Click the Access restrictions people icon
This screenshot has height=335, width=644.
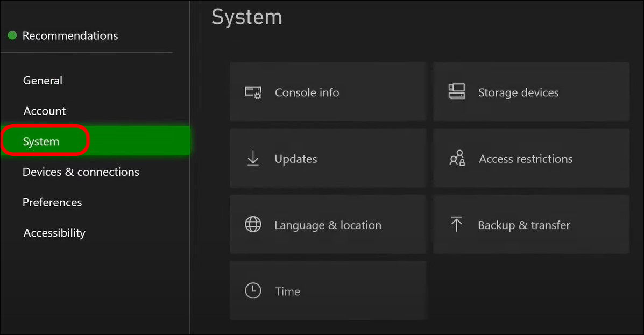[456, 158]
